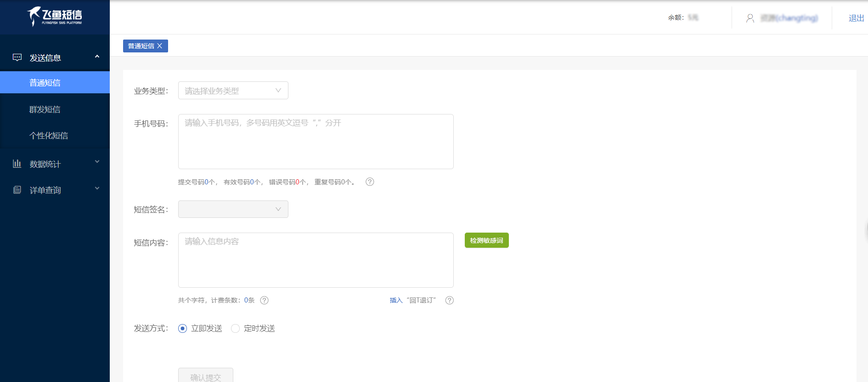
Task: Select 定时发送 radio option
Action: point(236,328)
